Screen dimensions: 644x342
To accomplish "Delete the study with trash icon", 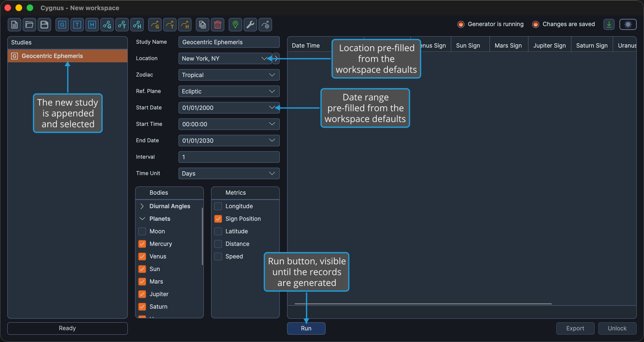I will pos(218,25).
